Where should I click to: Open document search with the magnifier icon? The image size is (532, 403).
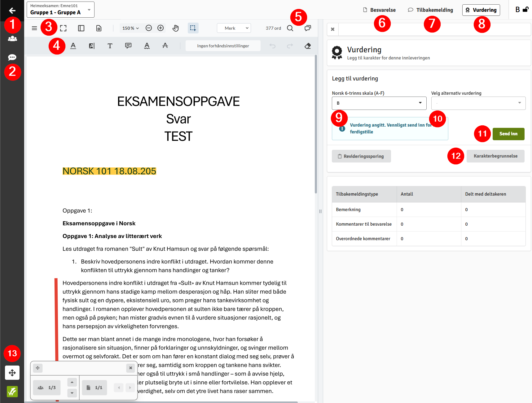(x=290, y=28)
